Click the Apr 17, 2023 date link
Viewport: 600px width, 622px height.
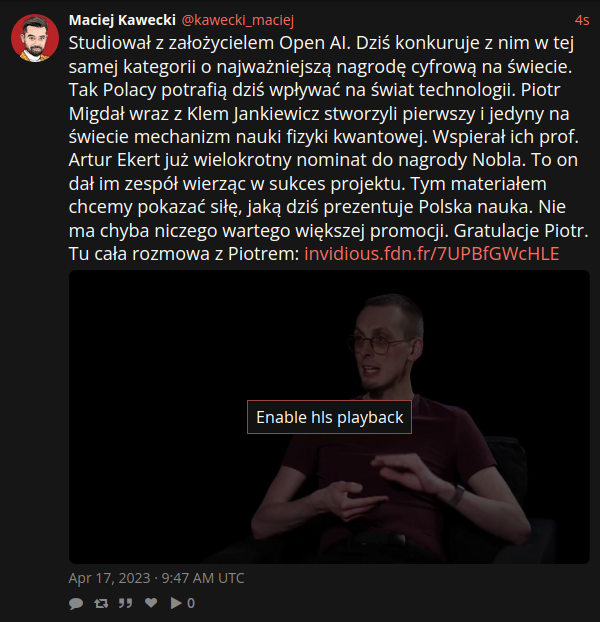point(109,578)
